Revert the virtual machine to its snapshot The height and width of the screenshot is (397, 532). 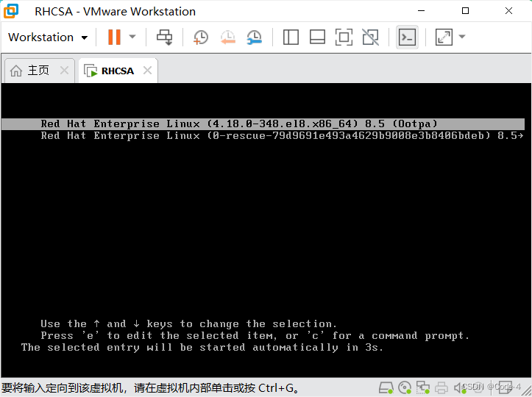pos(227,37)
